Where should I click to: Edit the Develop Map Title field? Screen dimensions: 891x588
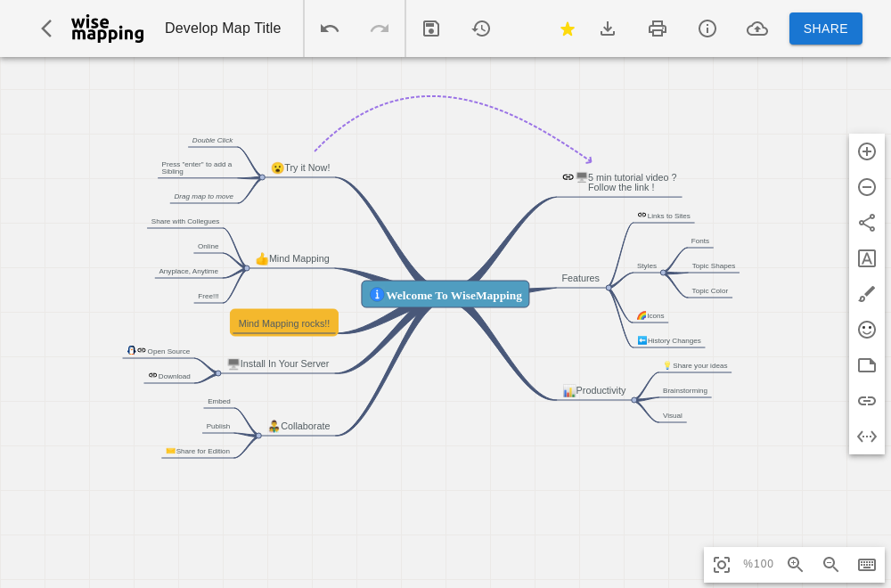223,29
